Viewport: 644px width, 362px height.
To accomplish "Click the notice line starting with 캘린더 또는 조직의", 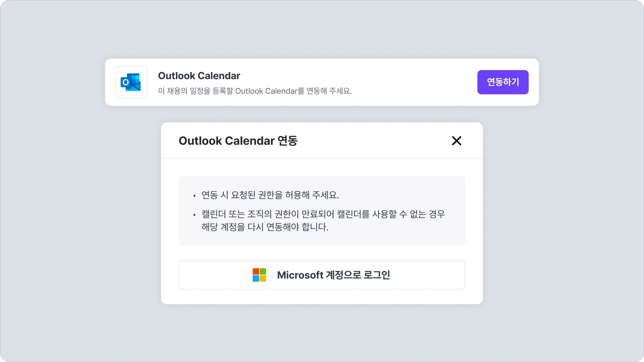I will coord(323,214).
